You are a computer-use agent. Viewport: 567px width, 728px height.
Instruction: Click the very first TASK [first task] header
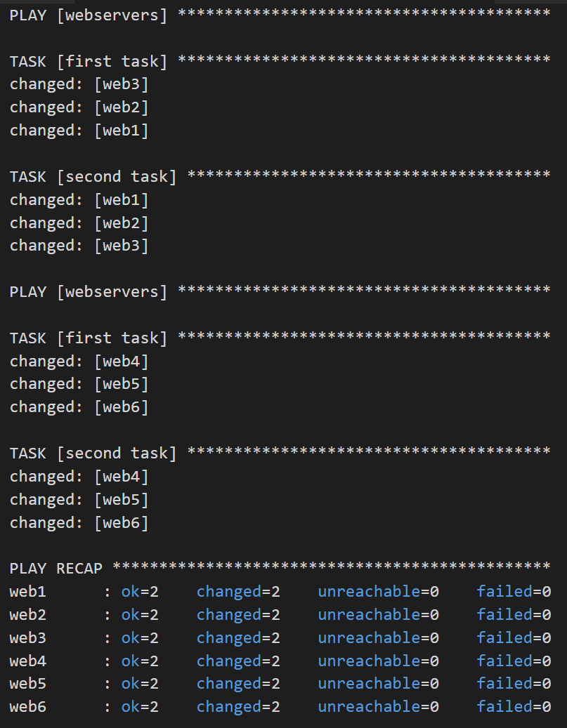click(89, 62)
